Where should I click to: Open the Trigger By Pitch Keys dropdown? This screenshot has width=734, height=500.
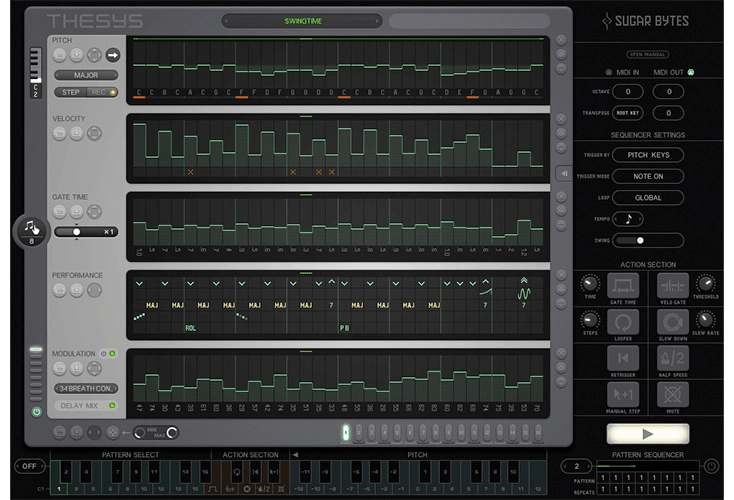click(649, 155)
